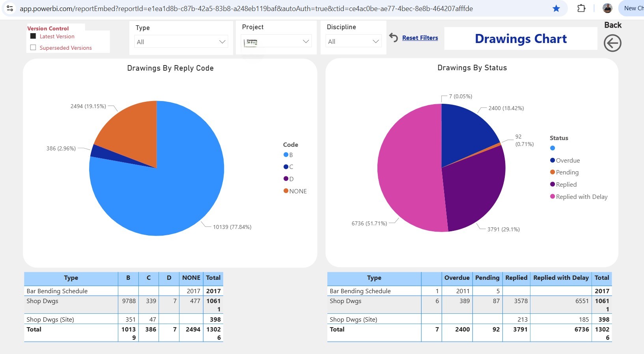Bookmark page with the star icon

click(556, 8)
